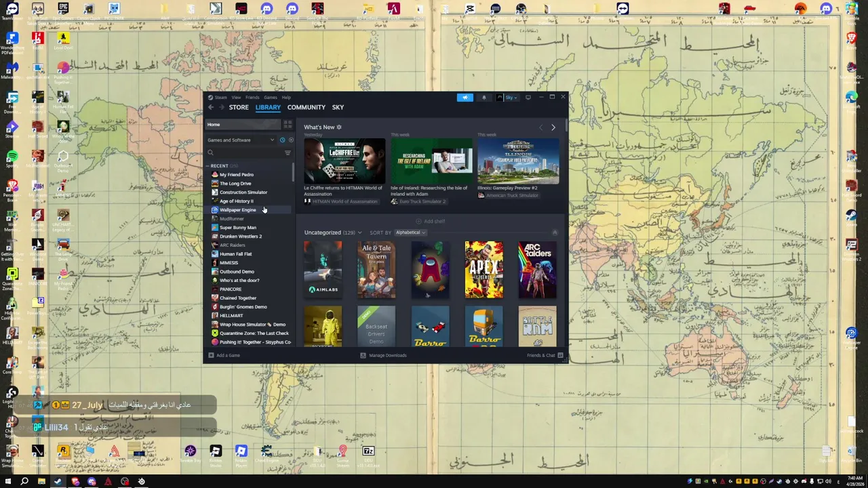The height and width of the screenshot is (488, 868).
Task: Click the Manage Downloads icon
Action: [363, 355]
